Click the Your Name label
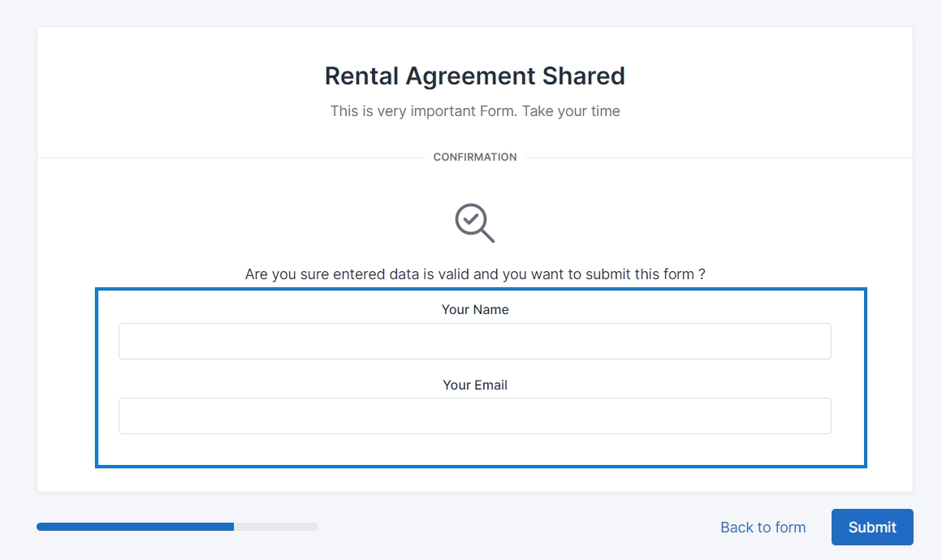The image size is (942, 560). (474, 309)
